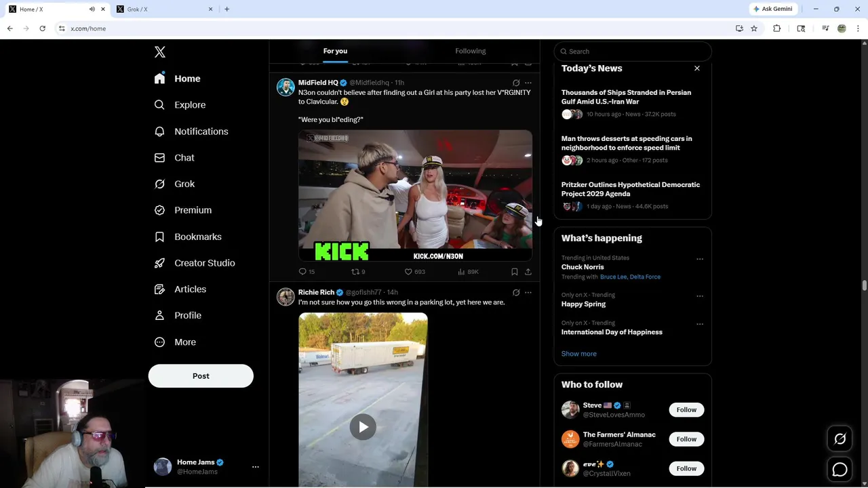The height and width of the screenshot is (488, 868).
Task: Open International Day of Happiness trend options
Action: [x=700, y=324]
